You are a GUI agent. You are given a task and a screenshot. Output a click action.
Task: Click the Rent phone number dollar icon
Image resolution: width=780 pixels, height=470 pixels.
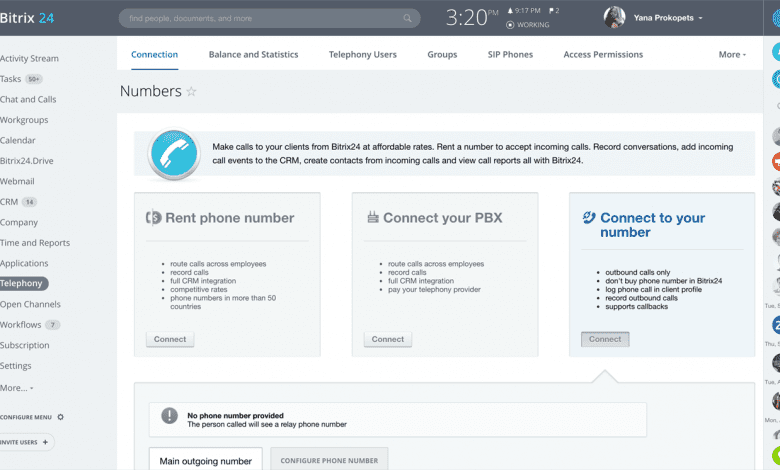click(153, 218)
